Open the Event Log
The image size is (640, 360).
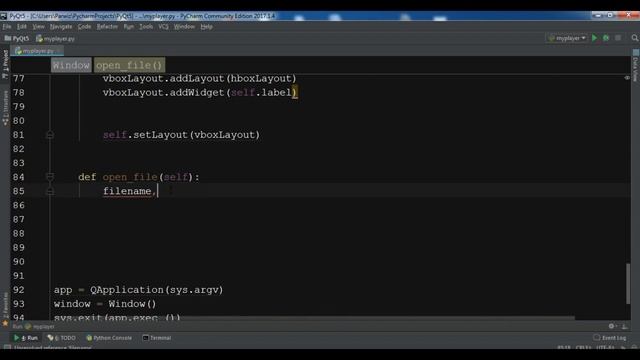(x=610, y=338)
